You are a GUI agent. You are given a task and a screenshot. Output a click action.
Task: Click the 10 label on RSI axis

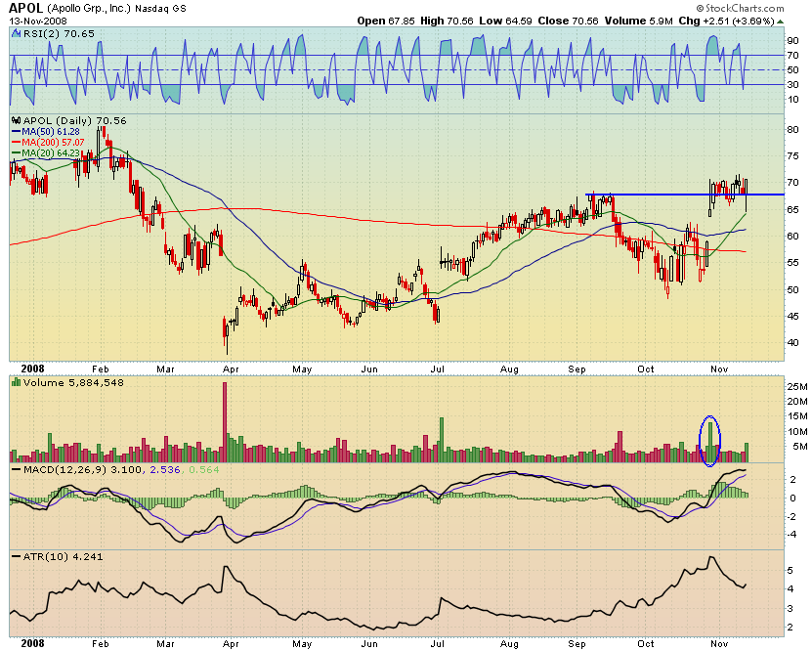(792, 100)
